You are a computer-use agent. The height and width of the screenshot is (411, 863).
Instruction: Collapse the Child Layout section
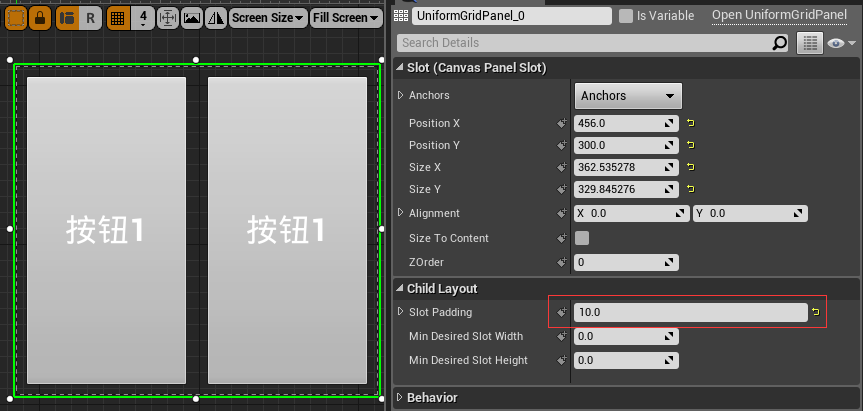coord(400,289)
